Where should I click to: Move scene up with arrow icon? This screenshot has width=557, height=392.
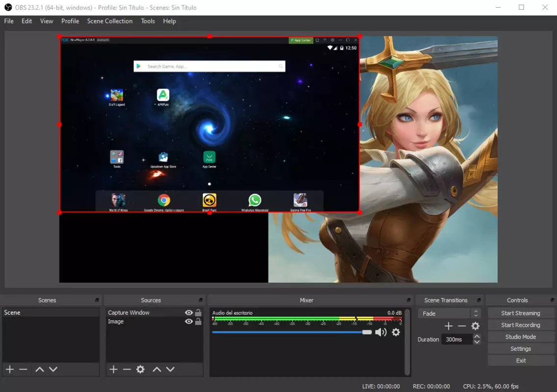point(39,369)
